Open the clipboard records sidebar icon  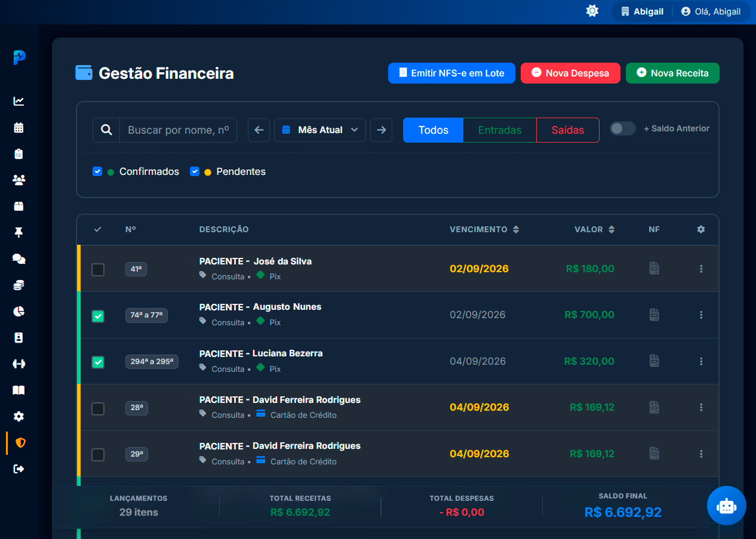coord(19,153)
